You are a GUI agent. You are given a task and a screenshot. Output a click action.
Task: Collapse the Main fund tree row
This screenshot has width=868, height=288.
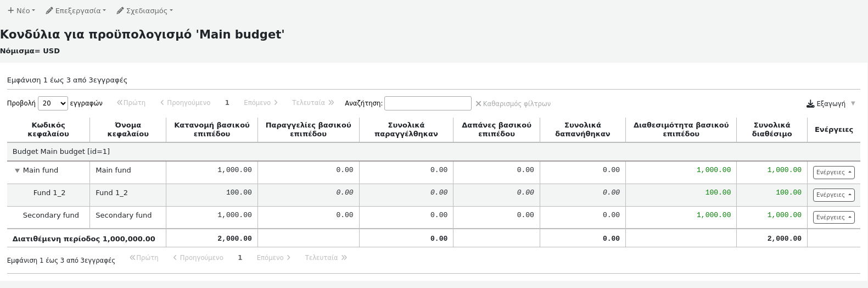pyautogui.click(x=17, y=171)
